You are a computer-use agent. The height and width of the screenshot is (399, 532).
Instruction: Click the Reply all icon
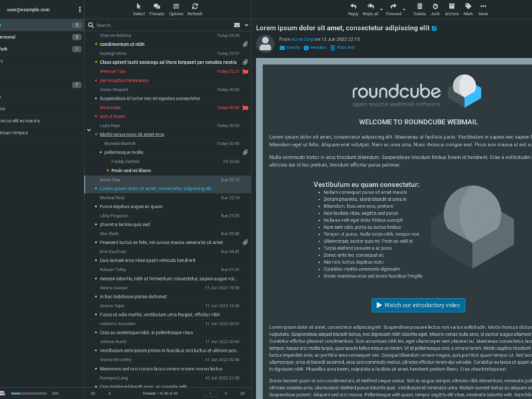point(370,9)
